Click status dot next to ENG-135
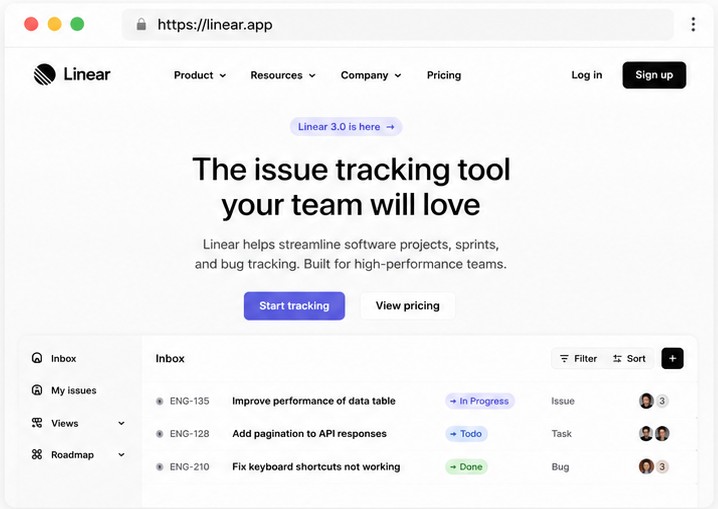Screen dimensions: 718x509 159,401
